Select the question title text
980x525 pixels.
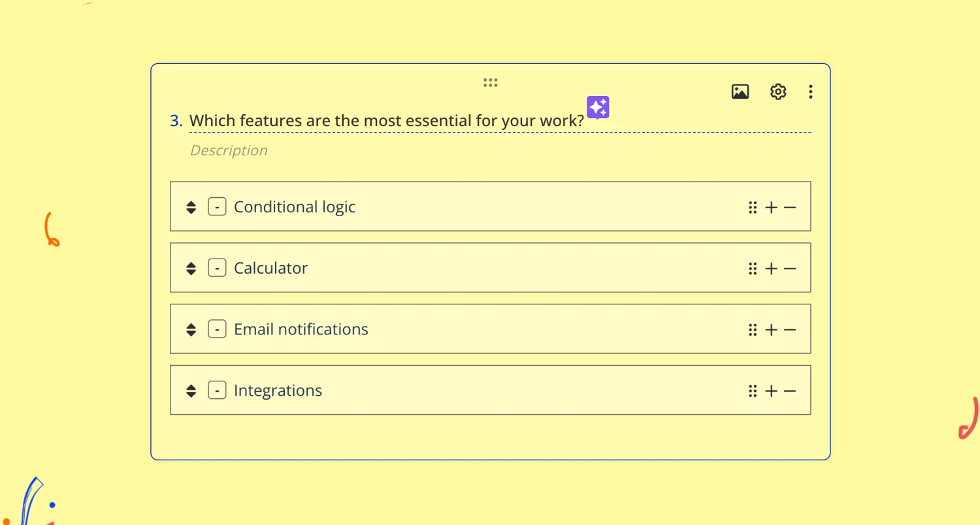[387, 120]
